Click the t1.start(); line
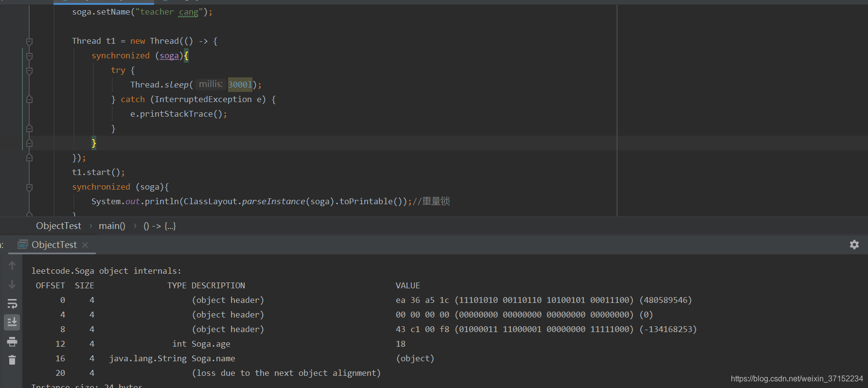The image size is (868, 388). [99, 172]
